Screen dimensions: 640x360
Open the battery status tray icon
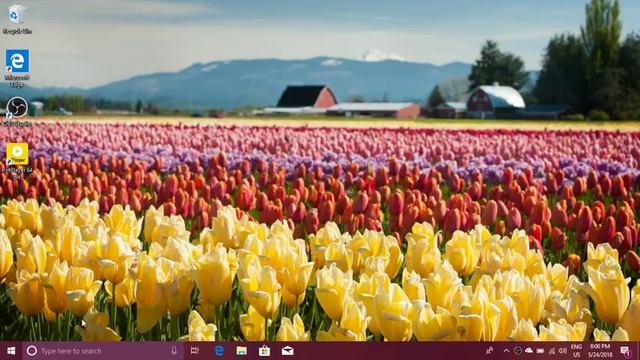[540, 351]
